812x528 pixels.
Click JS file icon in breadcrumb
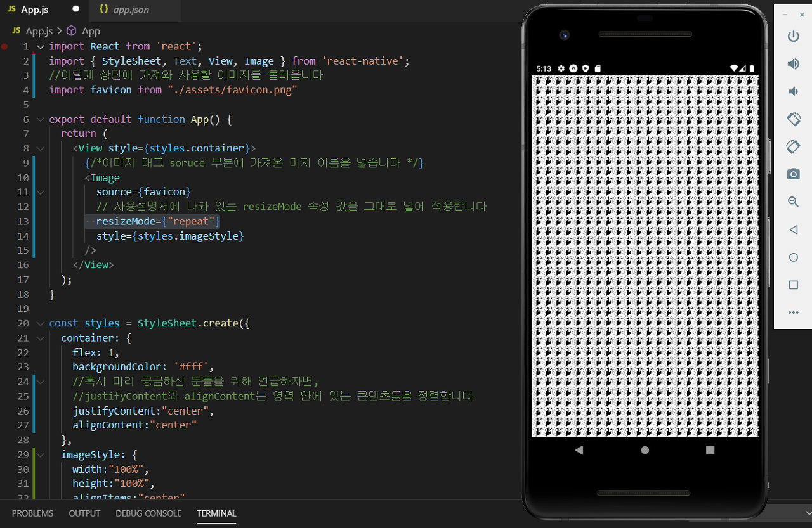pyautogui.click(x=16, y=30)
